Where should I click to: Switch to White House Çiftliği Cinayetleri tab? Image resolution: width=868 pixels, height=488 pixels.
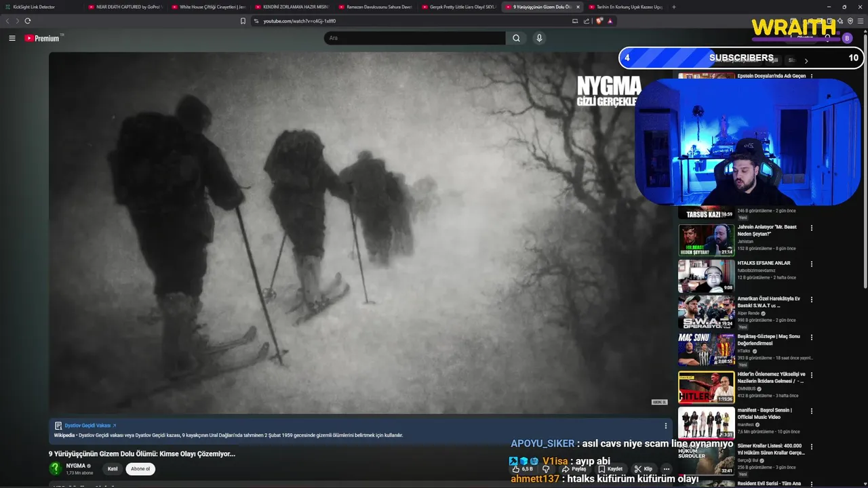(x=209, y=7)
